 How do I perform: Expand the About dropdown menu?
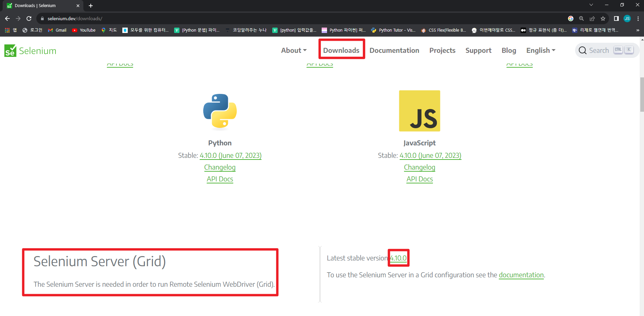click(294, 50)
